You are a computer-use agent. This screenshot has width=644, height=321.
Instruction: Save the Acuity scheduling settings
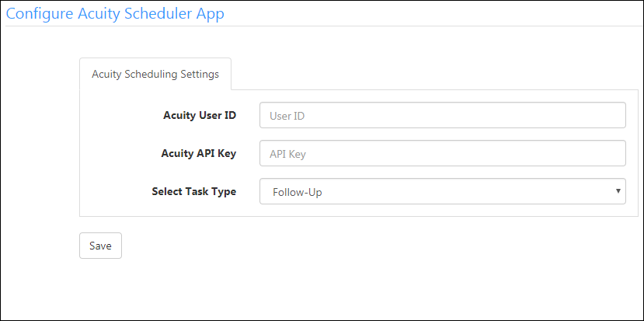(x=101, y=246)
